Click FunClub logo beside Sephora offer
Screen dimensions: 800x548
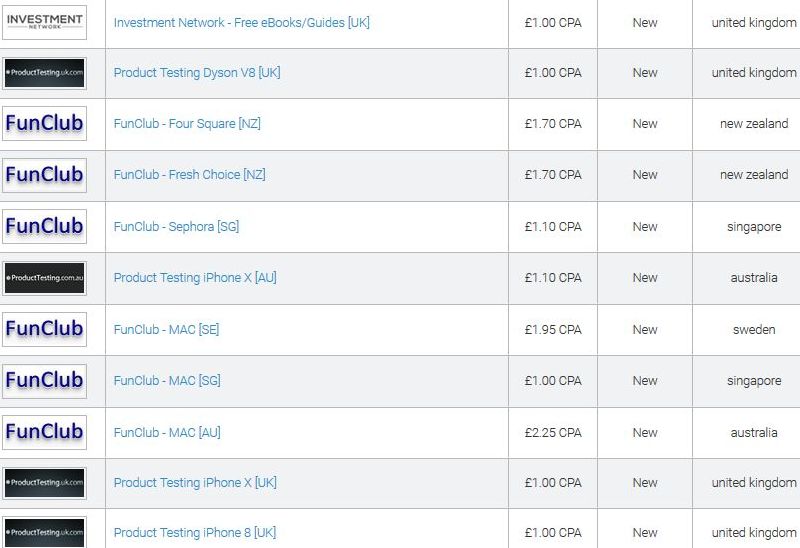[x=44, y=227]
